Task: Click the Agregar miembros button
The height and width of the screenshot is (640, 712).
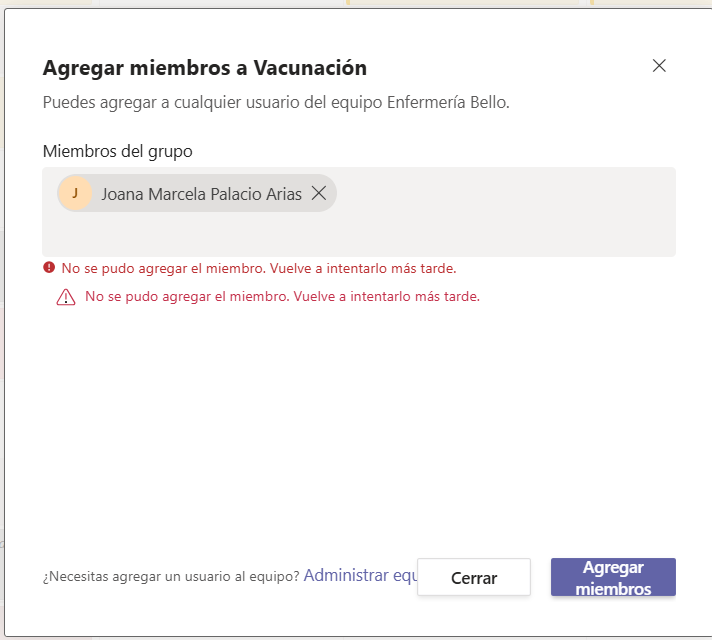Action: coord(613,577)
